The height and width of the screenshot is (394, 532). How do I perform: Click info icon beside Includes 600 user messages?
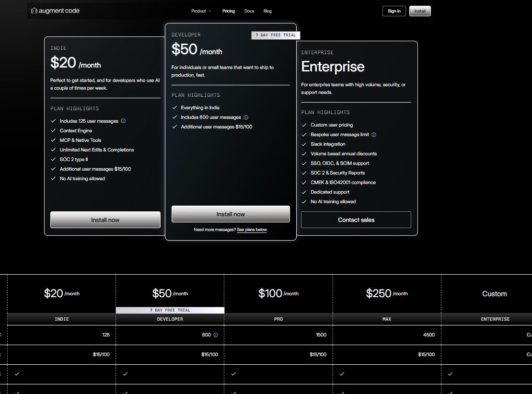coord(246,117)
